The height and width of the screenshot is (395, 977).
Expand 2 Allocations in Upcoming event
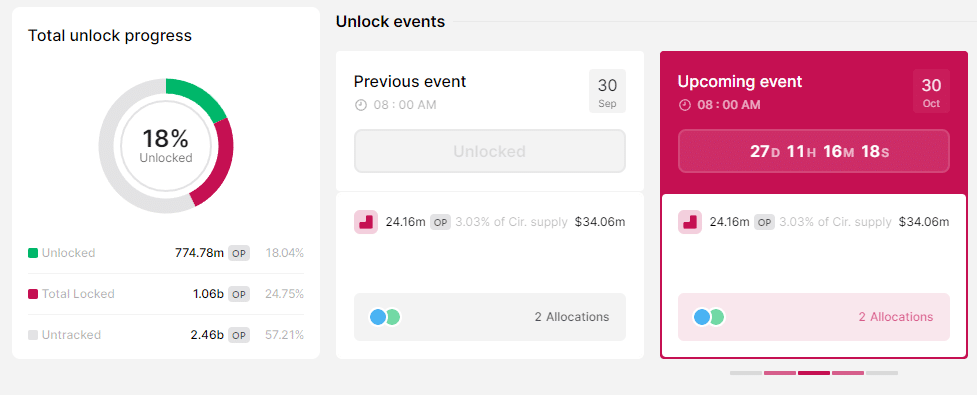814,317
